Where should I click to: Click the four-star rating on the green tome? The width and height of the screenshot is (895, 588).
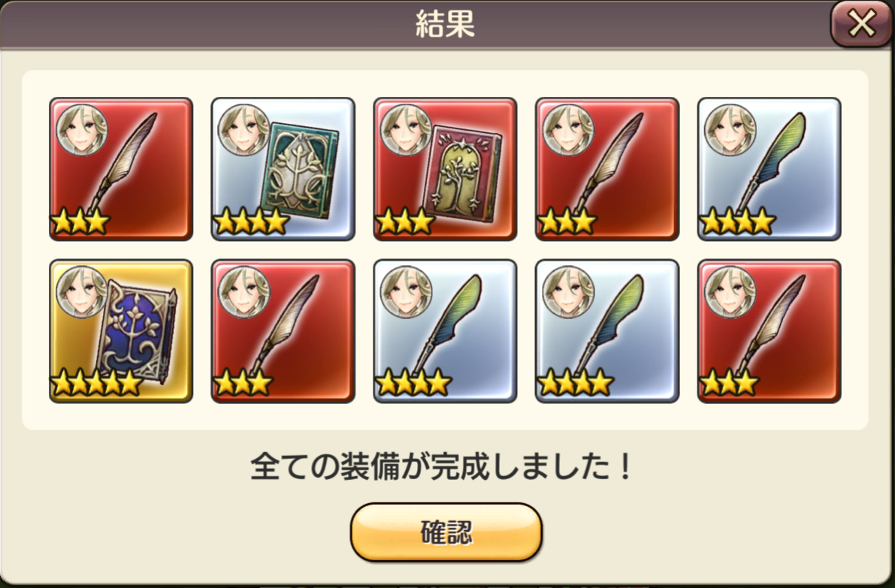coord(250,221)
